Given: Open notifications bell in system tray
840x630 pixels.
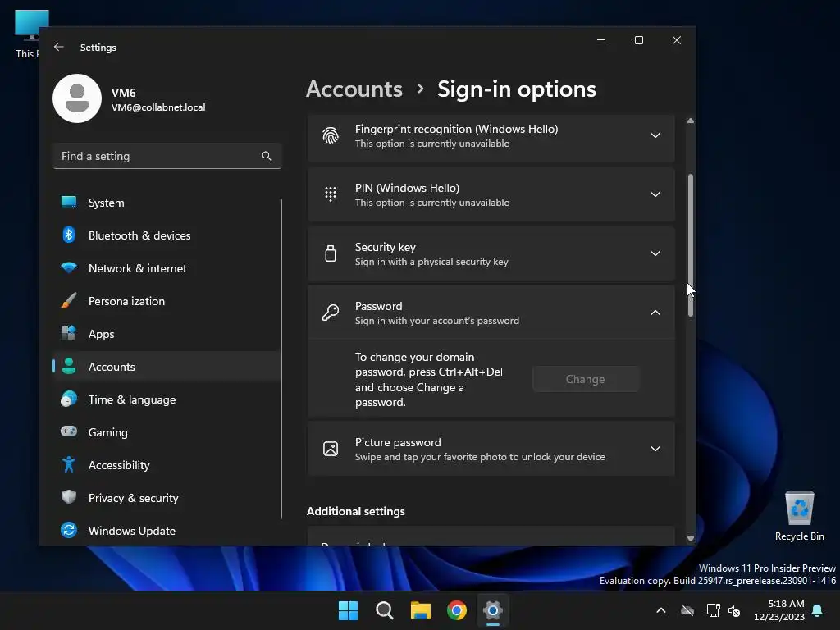Looking at the screenshot, I should tap(818, 610).
